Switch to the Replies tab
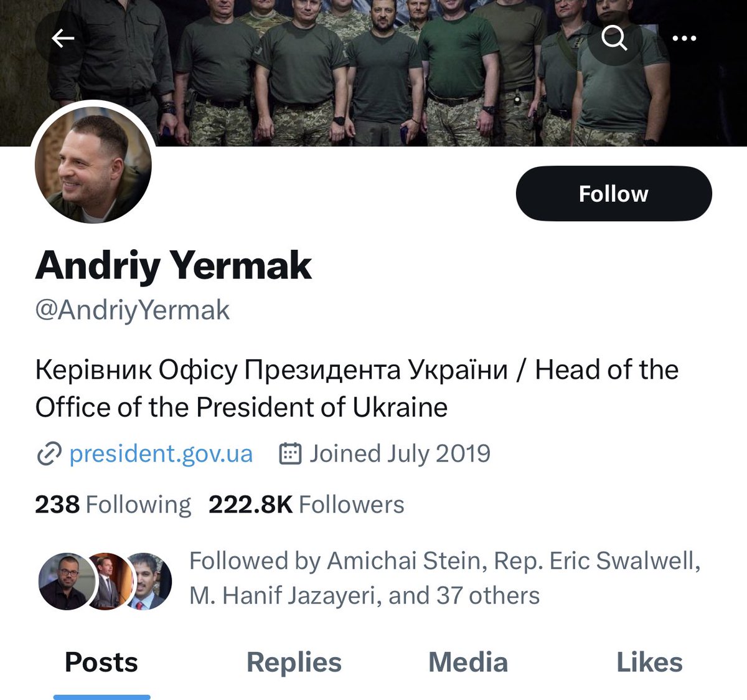This screenshot has width=747, height=700. [x=294, y=663]
